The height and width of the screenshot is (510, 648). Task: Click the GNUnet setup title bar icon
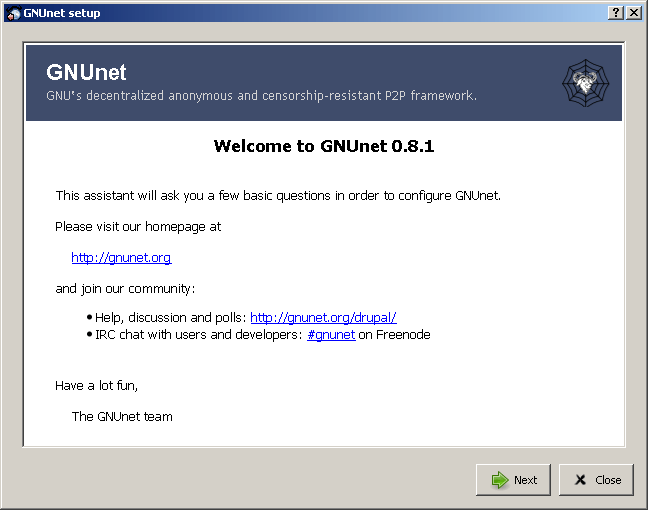13,13
